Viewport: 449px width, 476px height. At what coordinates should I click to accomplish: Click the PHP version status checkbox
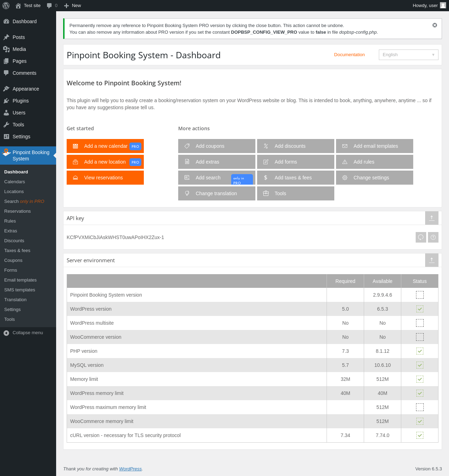tap(420, 351)
